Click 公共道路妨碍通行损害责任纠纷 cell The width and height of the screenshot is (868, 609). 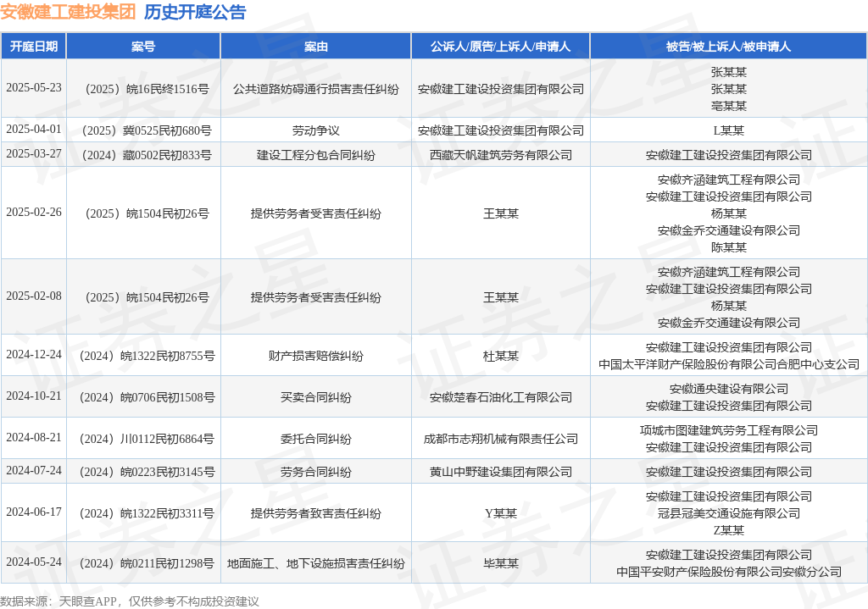[x=316, y=89]
